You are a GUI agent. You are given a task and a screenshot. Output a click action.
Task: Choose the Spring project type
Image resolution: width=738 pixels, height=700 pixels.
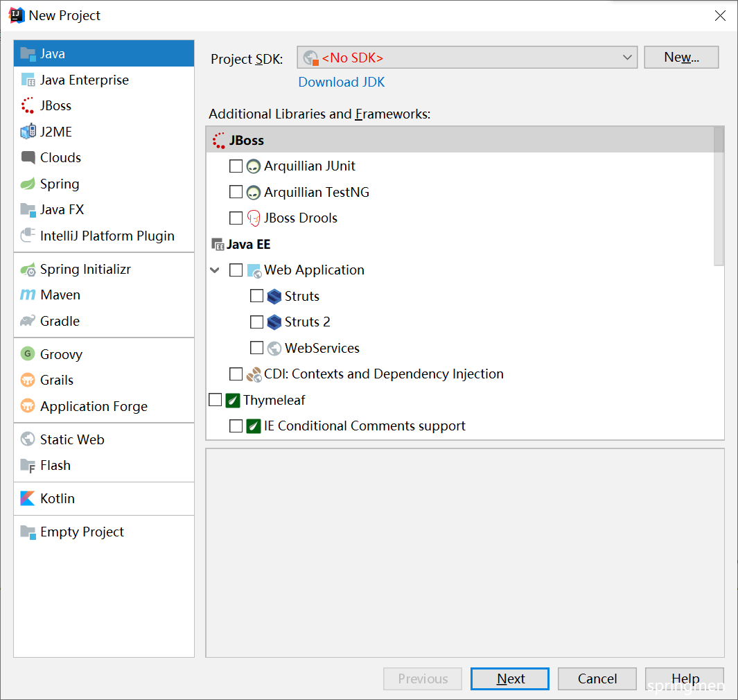click(103, 184)
